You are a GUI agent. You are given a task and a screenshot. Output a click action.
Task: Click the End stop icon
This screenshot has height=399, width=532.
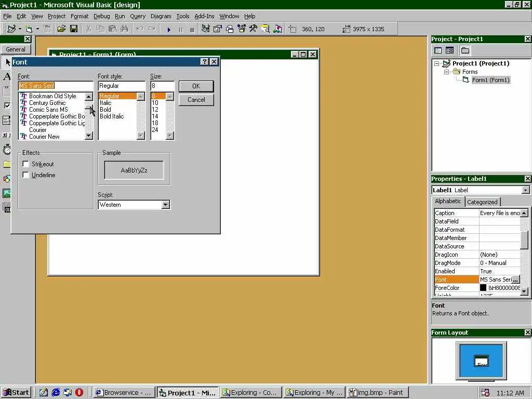click(x=192, y=30)
